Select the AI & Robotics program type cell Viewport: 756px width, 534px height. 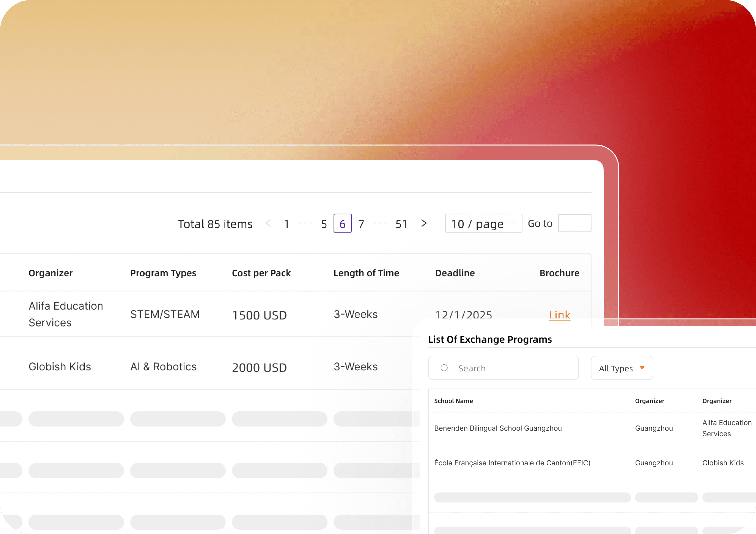[163, 367]
